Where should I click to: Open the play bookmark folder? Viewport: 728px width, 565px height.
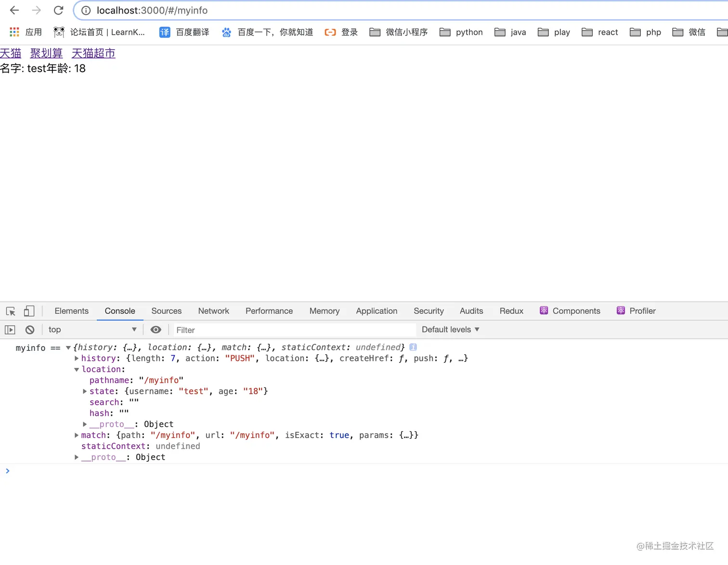tap(554, 32)
